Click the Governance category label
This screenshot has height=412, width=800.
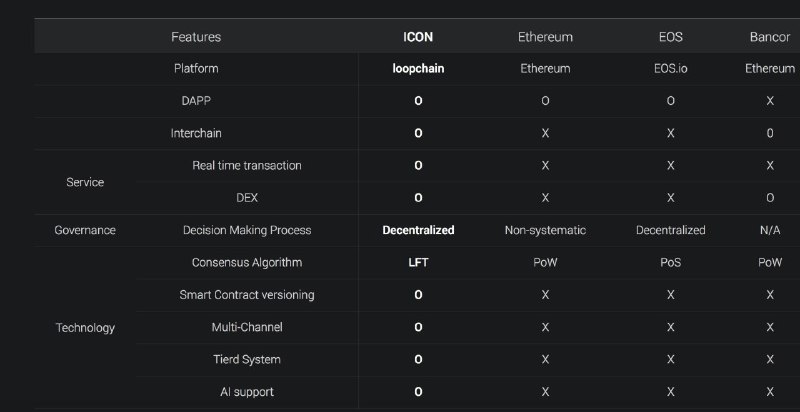coord(85,230)
